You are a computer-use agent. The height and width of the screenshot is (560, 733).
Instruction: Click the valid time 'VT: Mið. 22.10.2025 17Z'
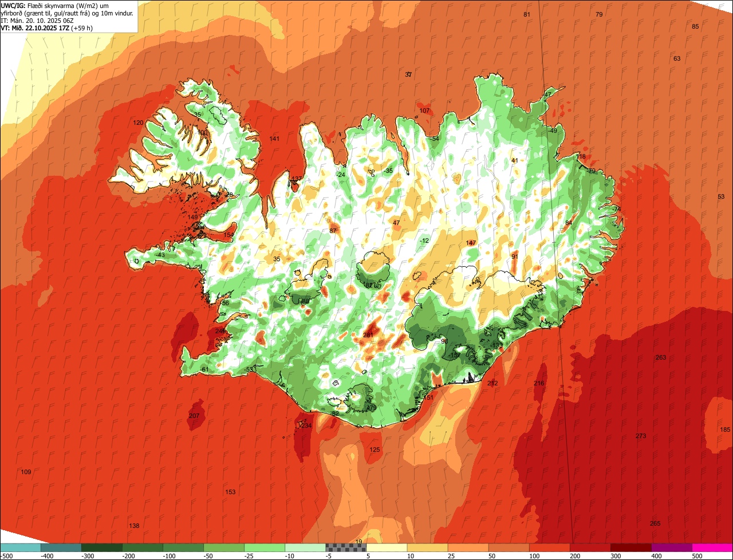click(x=35, y=27)
